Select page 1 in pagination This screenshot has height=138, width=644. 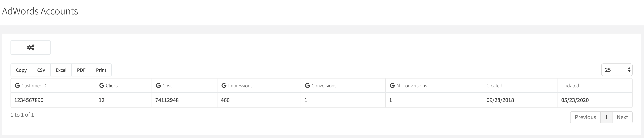(606, 117)
